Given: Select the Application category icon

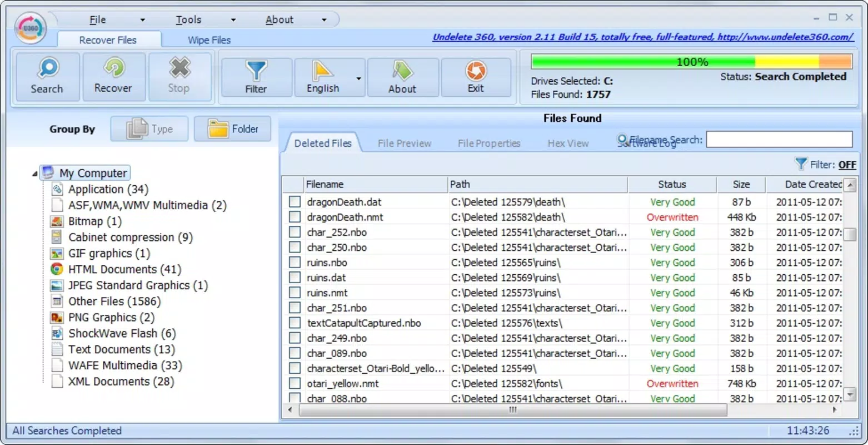Looking at the screenshot, I should click(x=57, y=189).
